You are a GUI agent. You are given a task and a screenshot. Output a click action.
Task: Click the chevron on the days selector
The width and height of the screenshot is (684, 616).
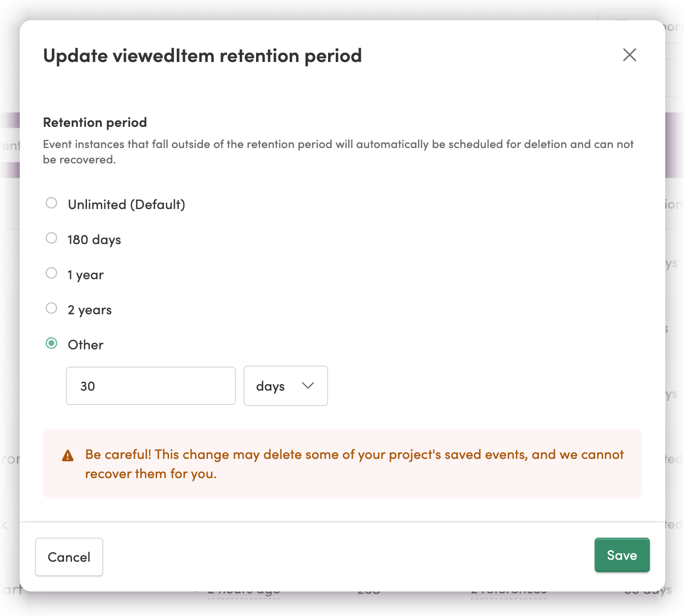[308, 386]
